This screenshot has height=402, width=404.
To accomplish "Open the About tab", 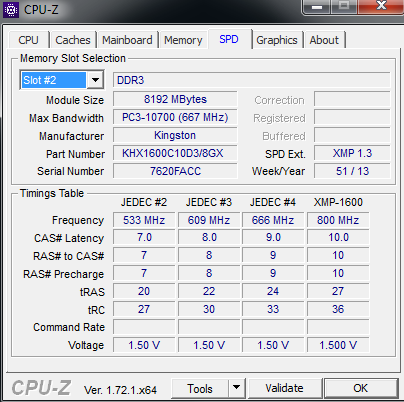I will pos(324,40).
